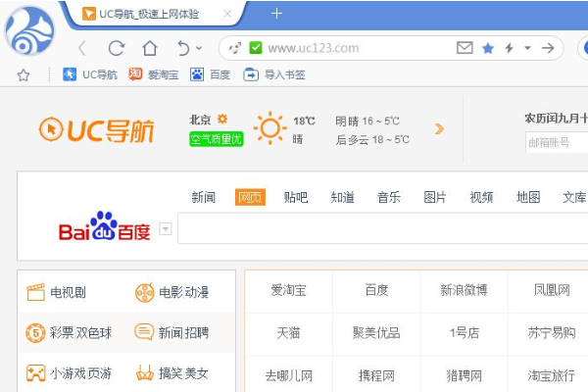Open the 电视剧 category link
The image size is (588, 392).
68,292
